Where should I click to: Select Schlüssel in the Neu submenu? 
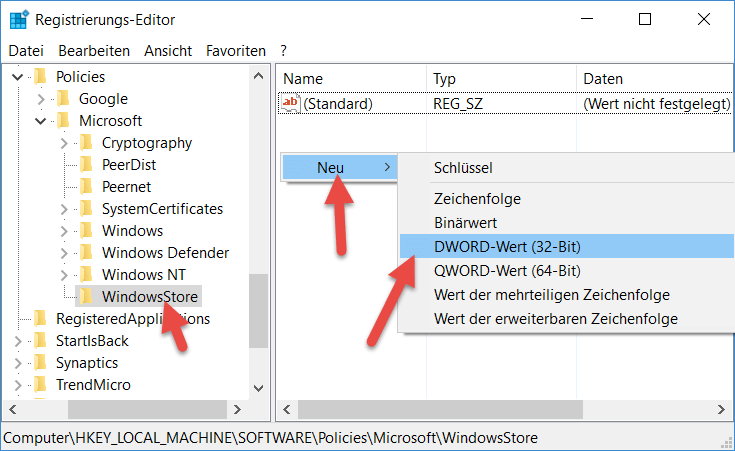click(x=462, y=168)
